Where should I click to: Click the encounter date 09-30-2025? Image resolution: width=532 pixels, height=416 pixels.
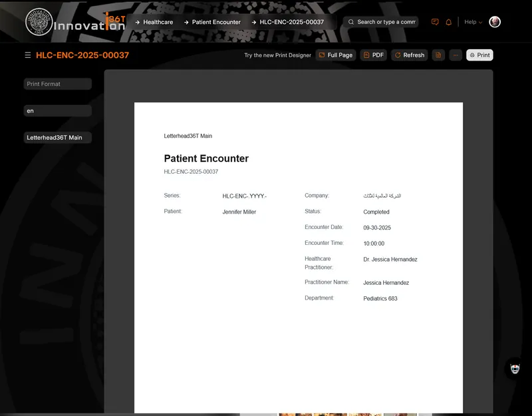coord(377,228)
